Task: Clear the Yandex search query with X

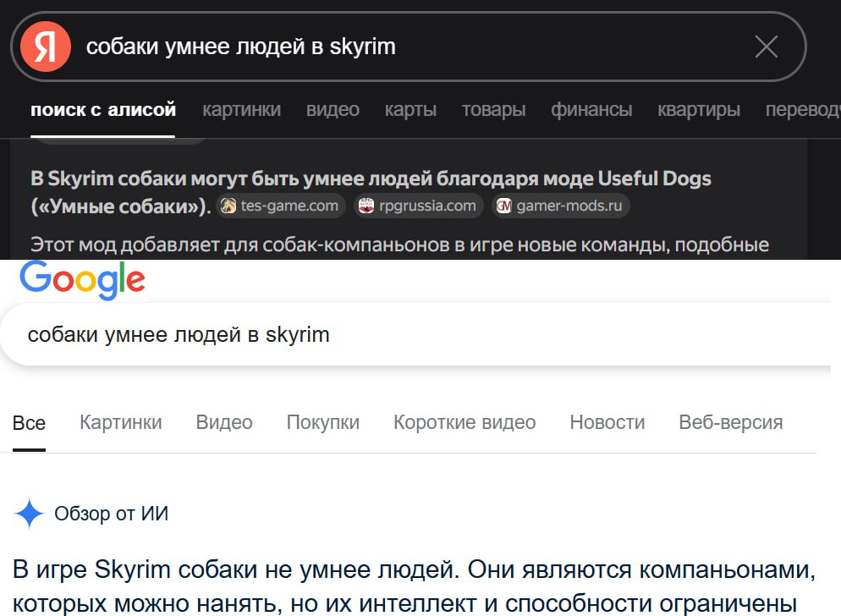Action: (x=767, y=47)
